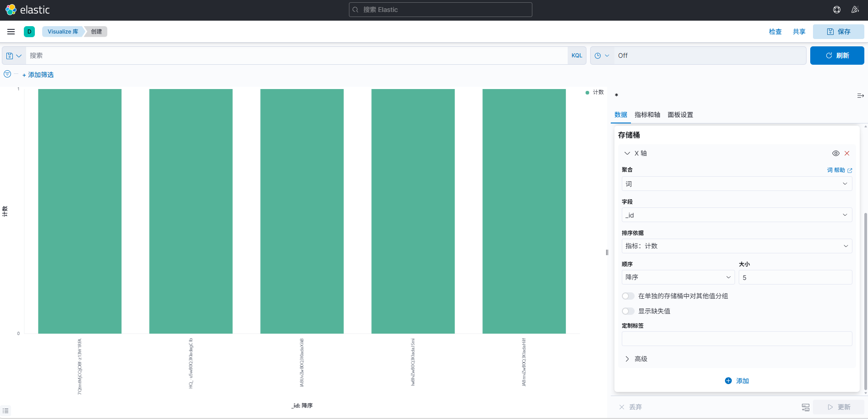
Task: Open the _id field dropdown
Action: pos(736,215)
